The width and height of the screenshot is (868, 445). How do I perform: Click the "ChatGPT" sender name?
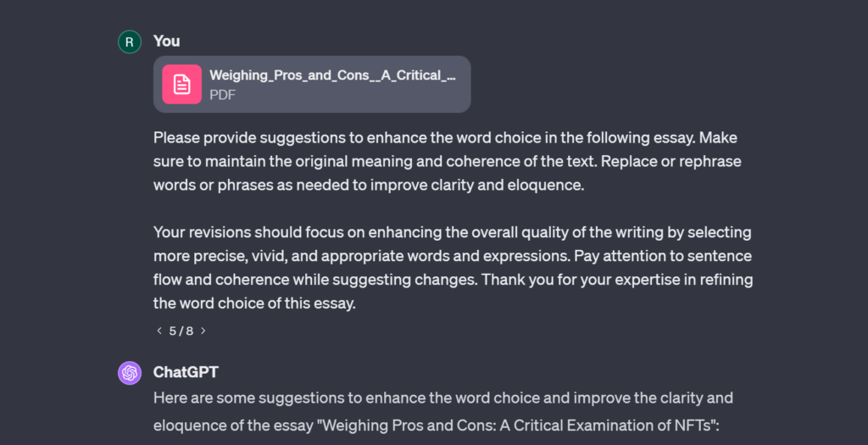pos(186,372)
